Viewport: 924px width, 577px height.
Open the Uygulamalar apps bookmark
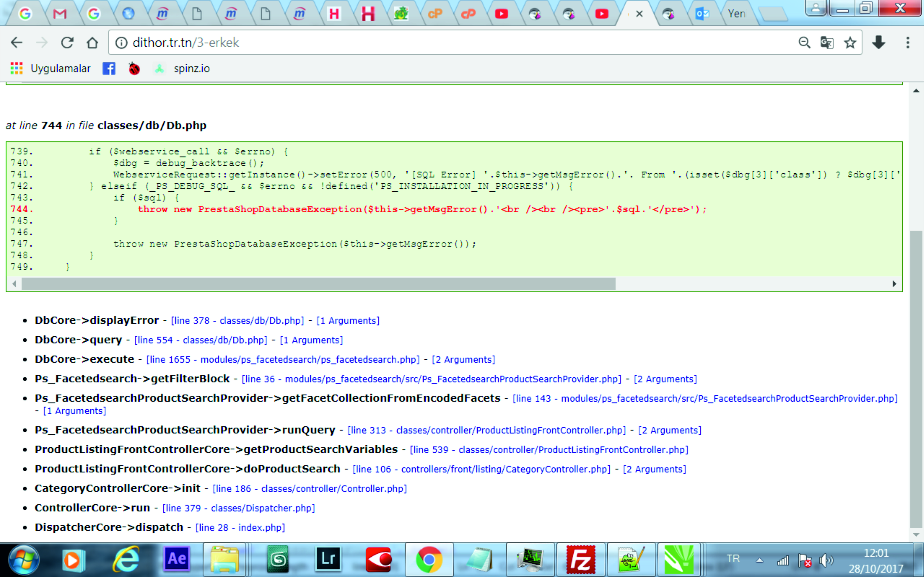(x=50, y=69)
